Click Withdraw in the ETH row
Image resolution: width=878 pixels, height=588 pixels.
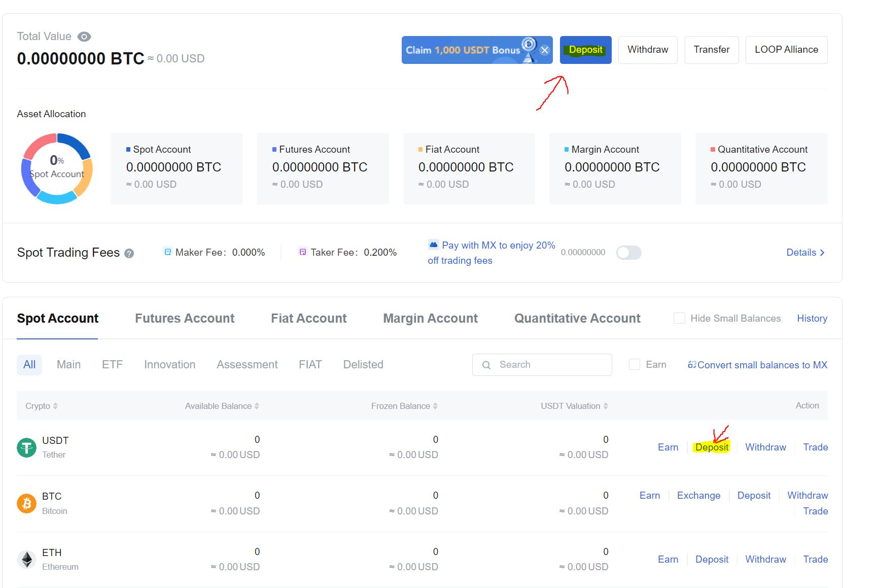pos(765,559)
